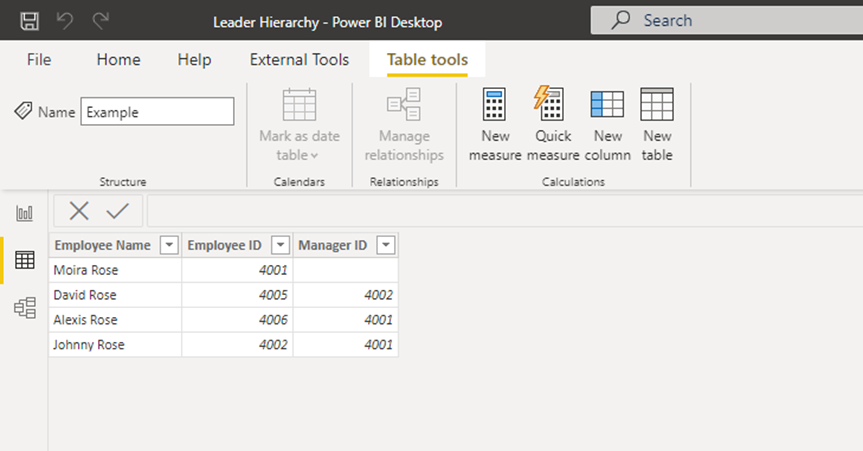Screen dimensions: 863x451
Task: Open the File menu
Action: [x=39, y=60]
